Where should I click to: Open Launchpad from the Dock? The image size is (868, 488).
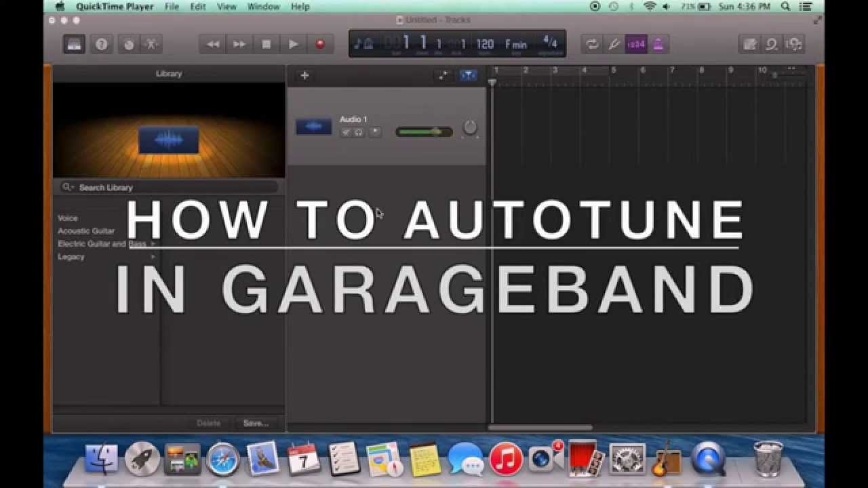142,459
